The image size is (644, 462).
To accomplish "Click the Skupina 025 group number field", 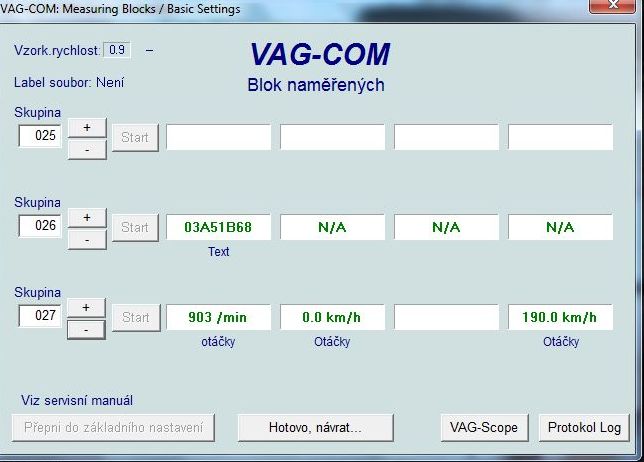I will [x=40, y=136].
